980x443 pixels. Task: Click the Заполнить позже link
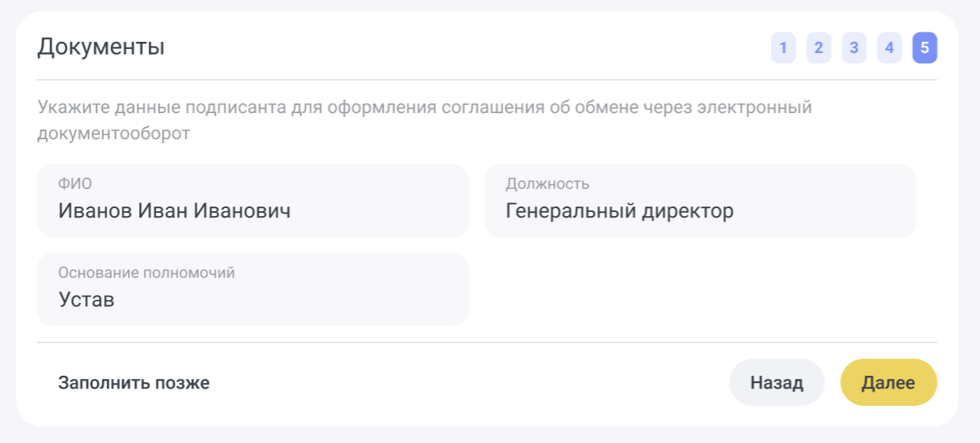point(134,384)
